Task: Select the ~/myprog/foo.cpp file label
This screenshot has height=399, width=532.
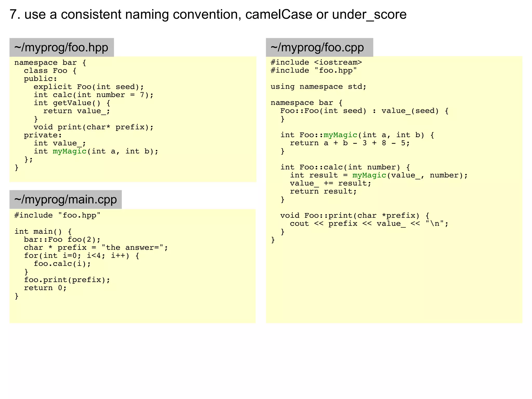Action: coord(319,47)
